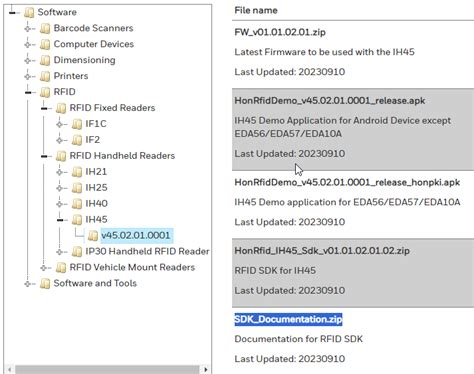The image size is (474, 374).
Task: Expand the IP30 Handheld RFID Reader node
Action: click(x=60, y=252)
